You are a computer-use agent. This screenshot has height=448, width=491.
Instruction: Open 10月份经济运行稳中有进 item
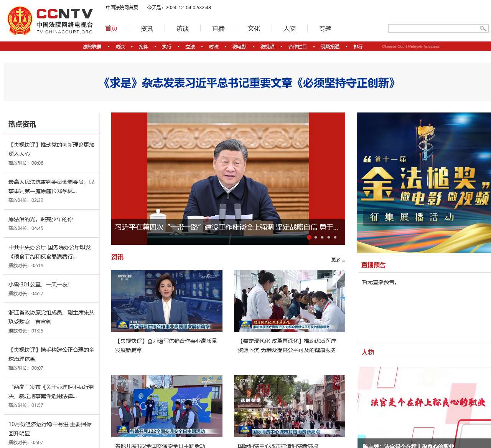[x=50, y=429]
